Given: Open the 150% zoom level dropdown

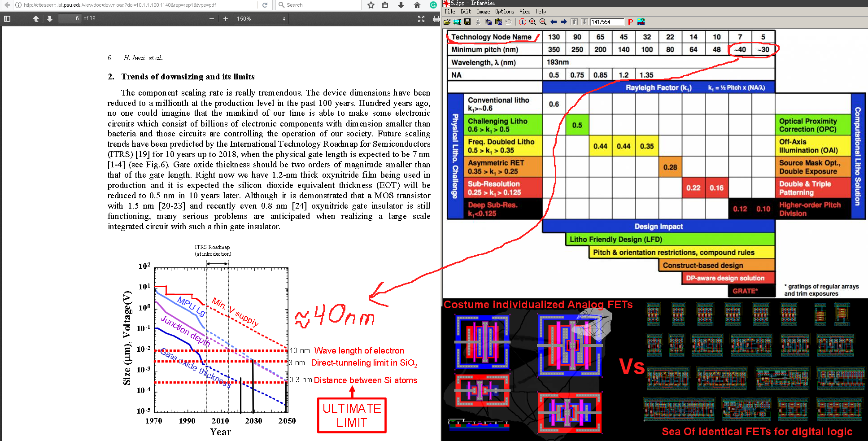Looking at the screenshot, I should point(261,19).
